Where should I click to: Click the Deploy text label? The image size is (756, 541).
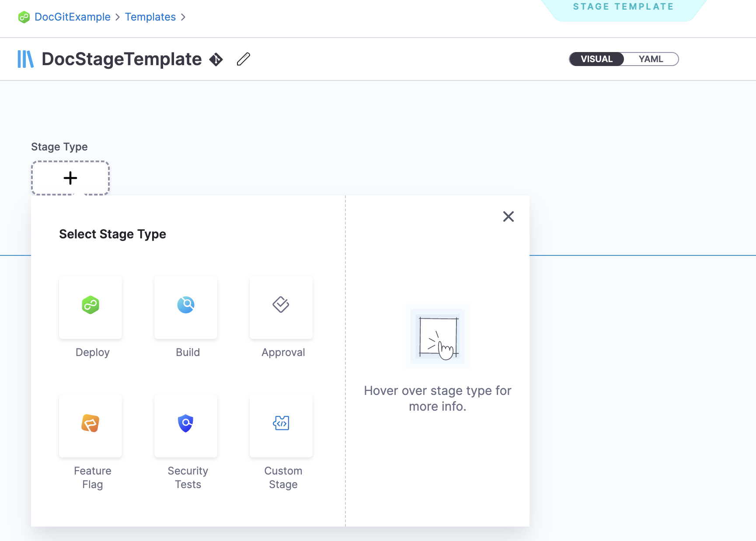click(x=92, y=353)
